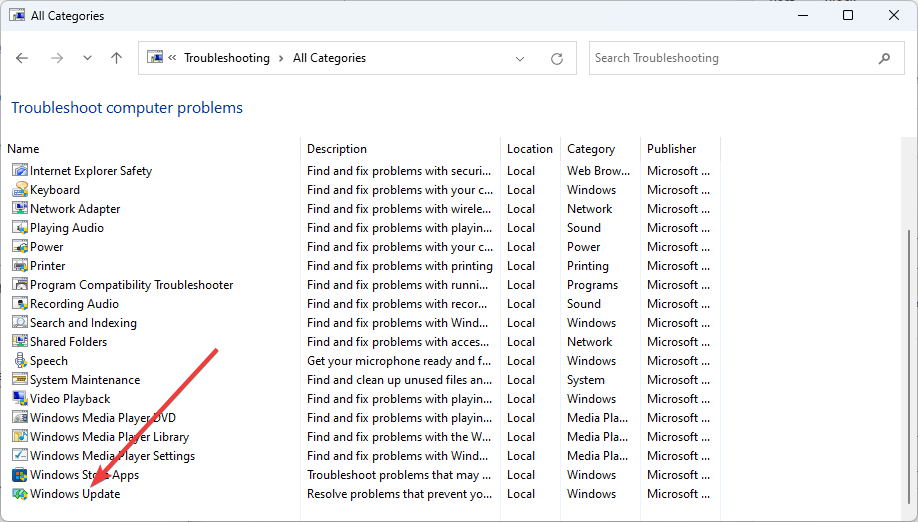Open the Printer troubleshooter
This screenshot has width=918, height=522.
[47, 266]
